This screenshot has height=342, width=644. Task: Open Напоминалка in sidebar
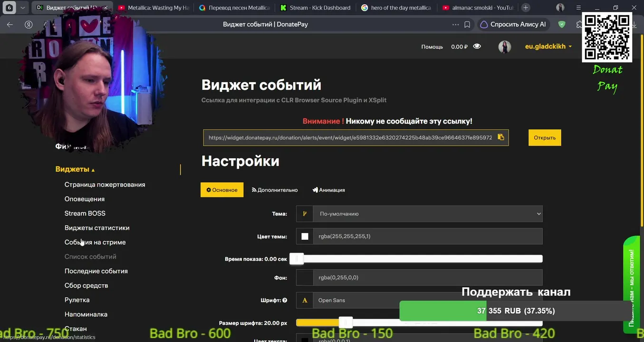(86, 314)
